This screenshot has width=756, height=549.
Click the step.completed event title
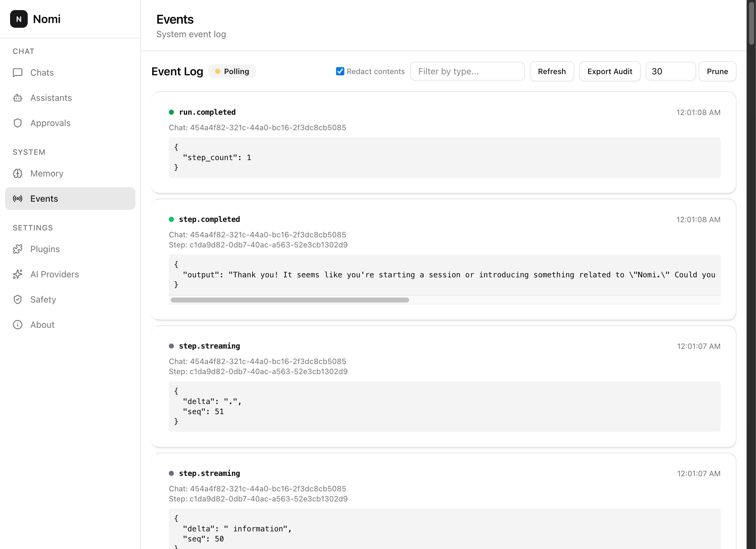pos(209,219)
